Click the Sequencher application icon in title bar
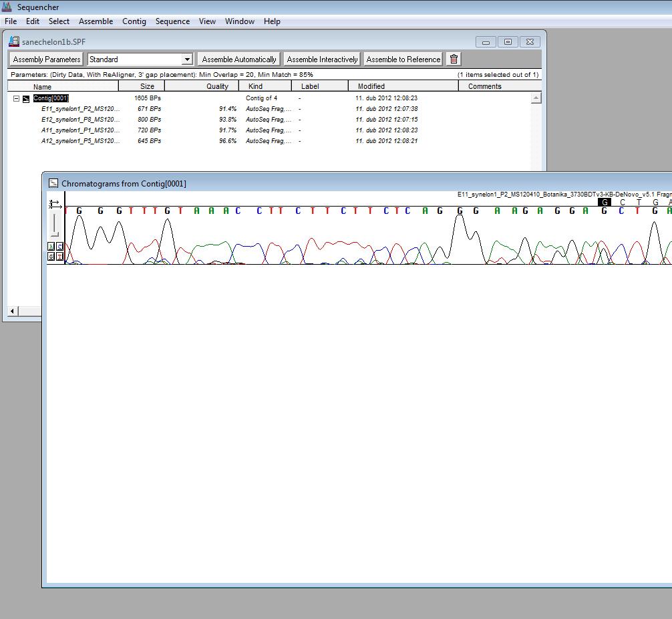 click(x=7, y=7)
